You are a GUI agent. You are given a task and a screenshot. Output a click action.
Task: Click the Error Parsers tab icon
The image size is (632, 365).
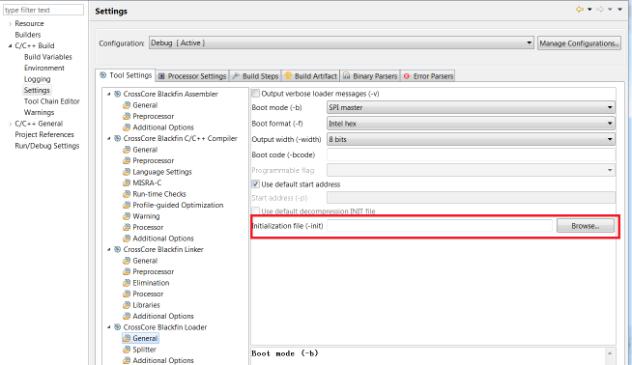pyautogui.click(x=407, y=76)
